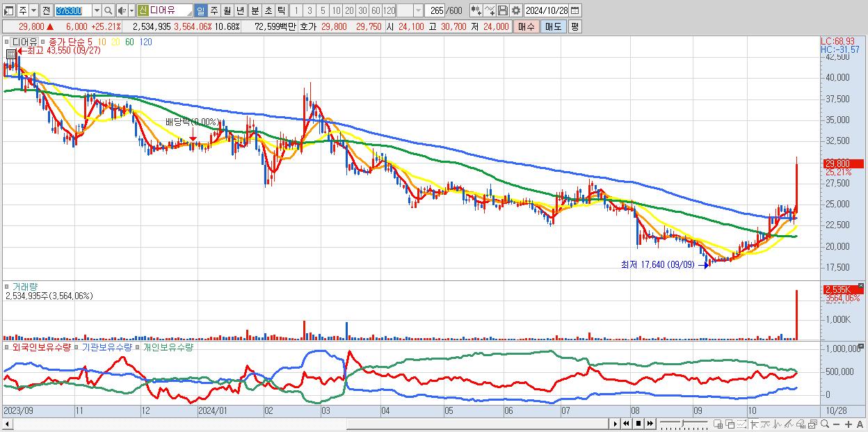Select the 틱 (tick) period toggle
This screenshot has width=868, height=432.
[281, 11]
